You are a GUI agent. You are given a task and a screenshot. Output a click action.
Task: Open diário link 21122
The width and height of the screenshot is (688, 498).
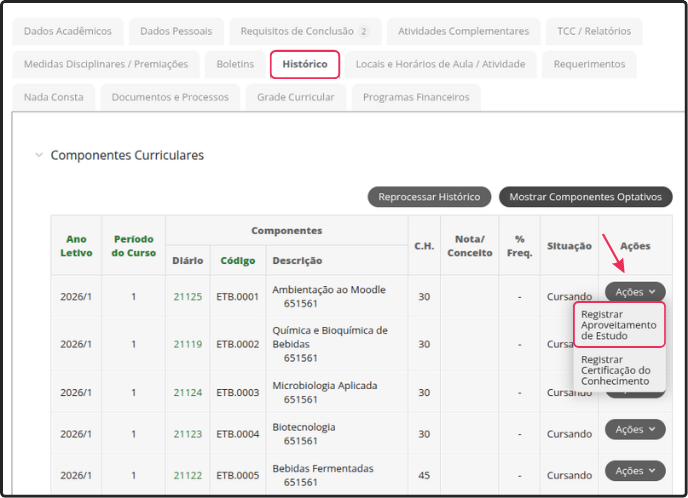click(x=188, y=475)
